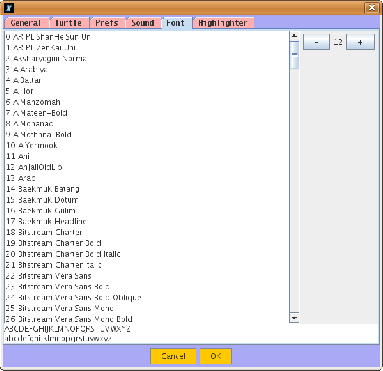
Task: Click the lowercase alphabet font preview
Action: point(58,338)
